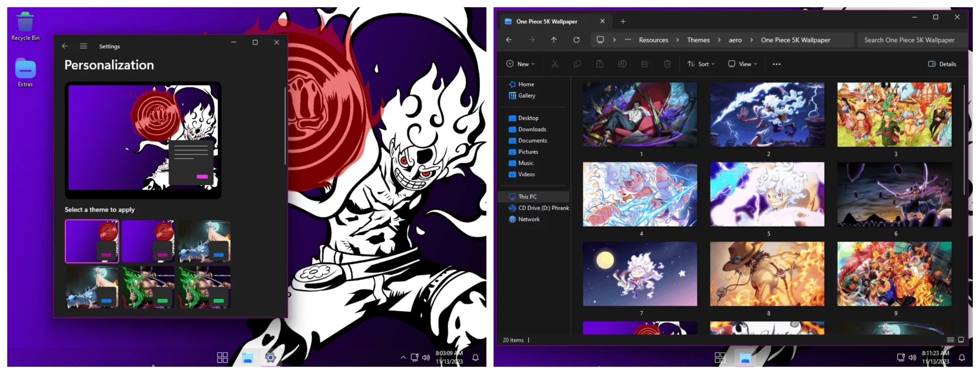Click the Settings window vertical scrollbar
The height and width of the screenshot is (374, 980).
(285, 126)
